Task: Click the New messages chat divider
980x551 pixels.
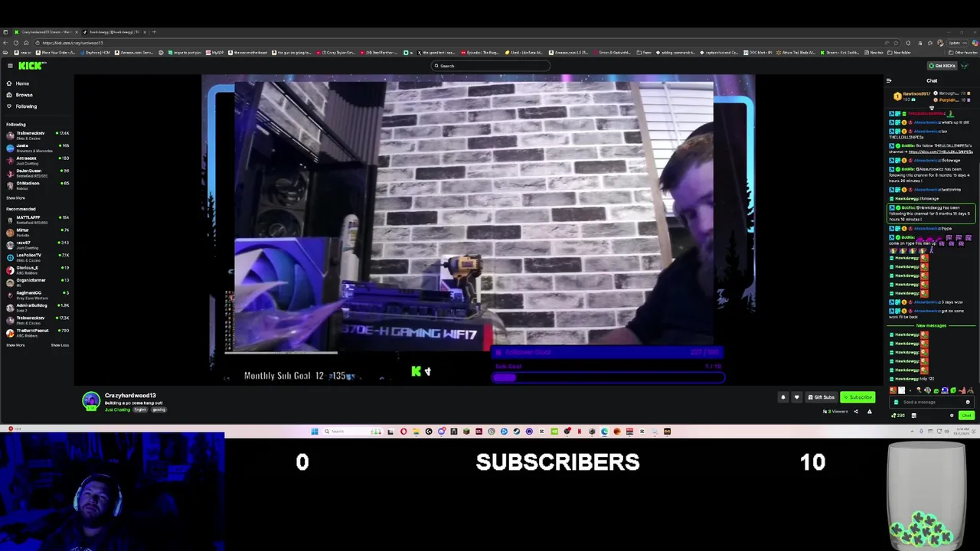Action: tap(931, 326)
